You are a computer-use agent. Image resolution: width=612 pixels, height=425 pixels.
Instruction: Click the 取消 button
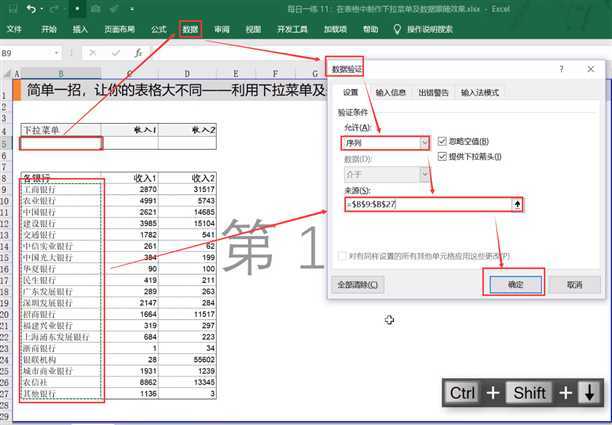[575, 285]
